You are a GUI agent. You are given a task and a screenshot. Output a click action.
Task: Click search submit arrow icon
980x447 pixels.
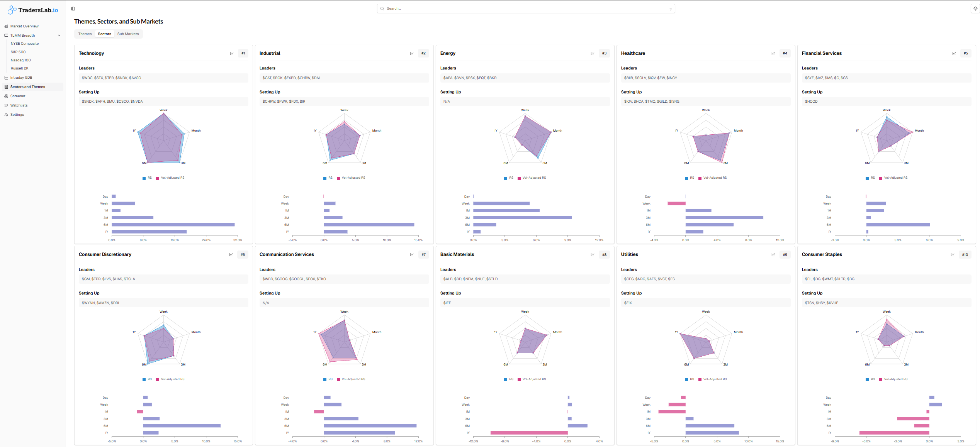[670, 9]
